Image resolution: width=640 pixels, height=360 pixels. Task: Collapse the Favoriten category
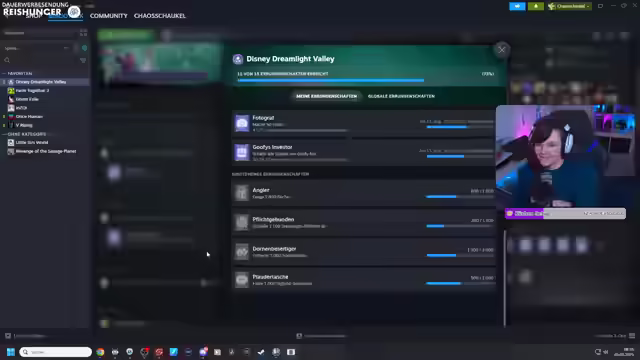pyautogui.click(x=18, y=73)
